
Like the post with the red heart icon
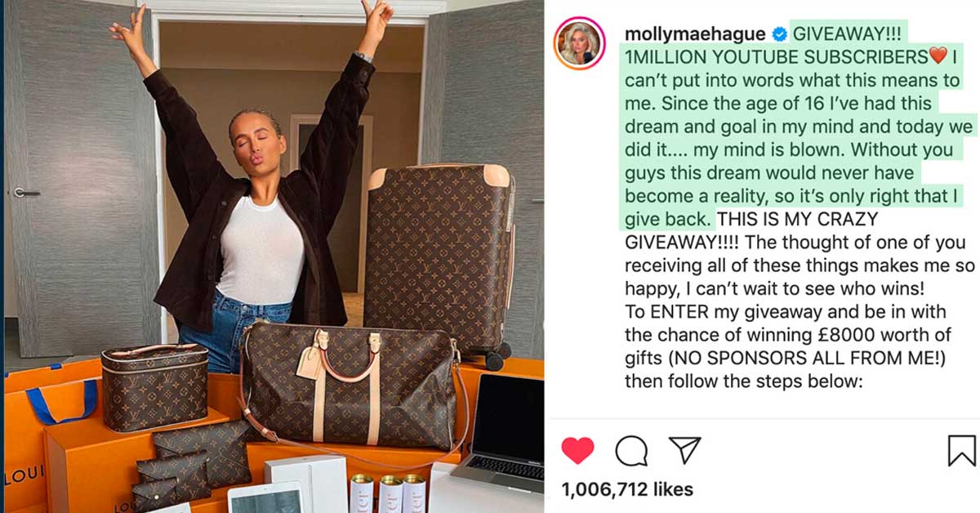pyautogui.click(x=577, y=450)
